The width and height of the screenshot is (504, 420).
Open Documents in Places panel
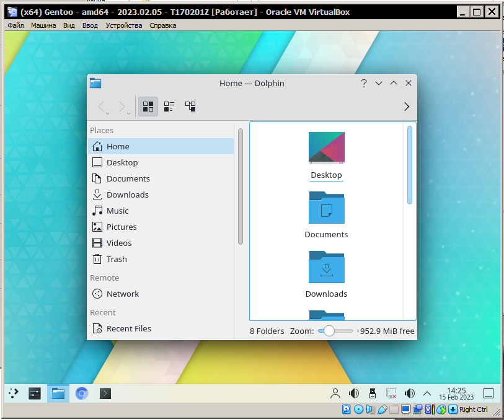(161, 178)
